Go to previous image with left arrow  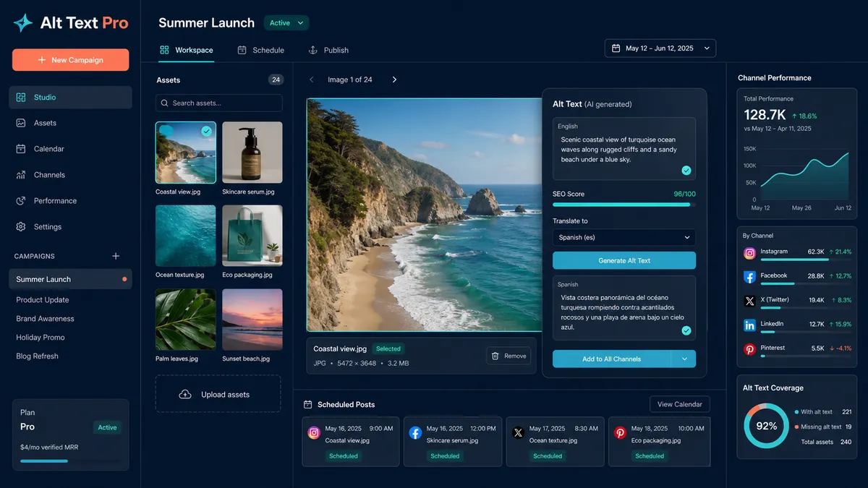coord(312,80)
